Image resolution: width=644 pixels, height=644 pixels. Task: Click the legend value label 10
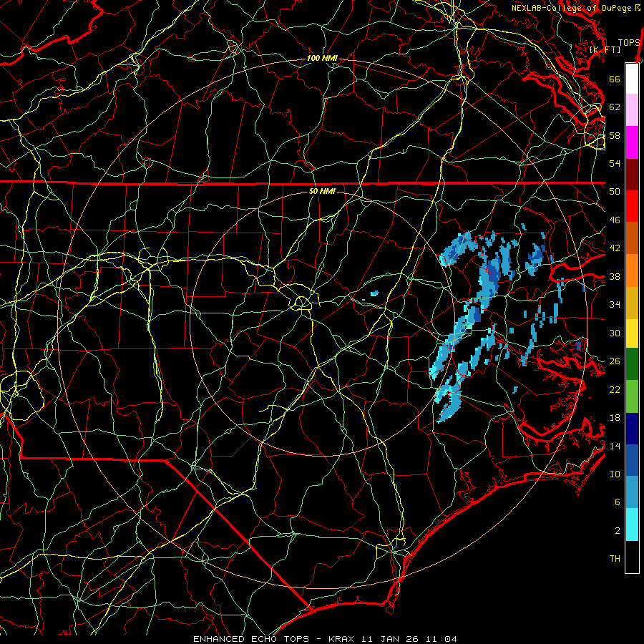(615, 474)
